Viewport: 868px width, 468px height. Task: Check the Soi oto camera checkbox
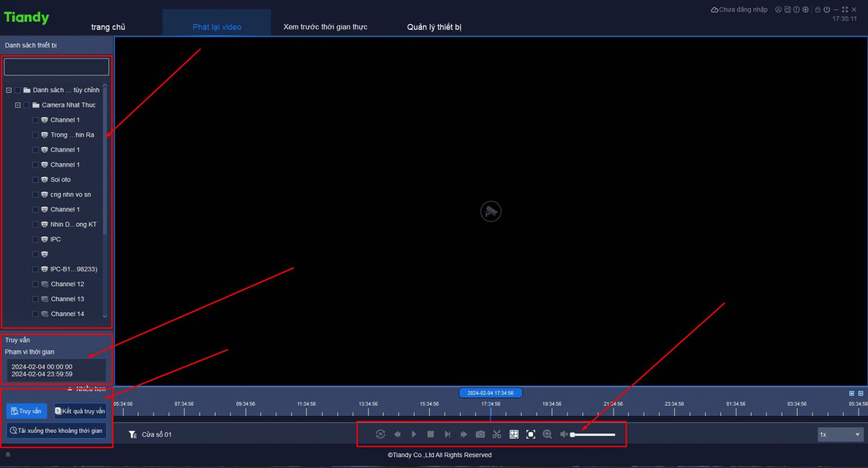[36, 179]
